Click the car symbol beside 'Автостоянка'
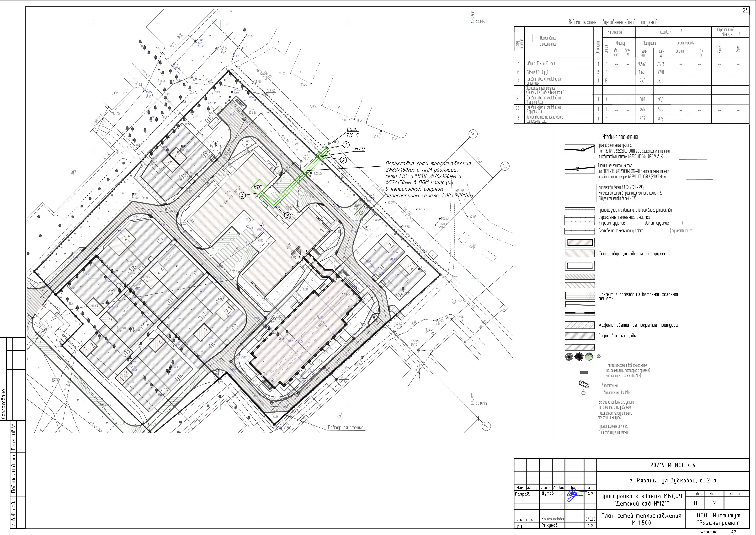Viewport: 756px width, 535px height. pos(584,384)
